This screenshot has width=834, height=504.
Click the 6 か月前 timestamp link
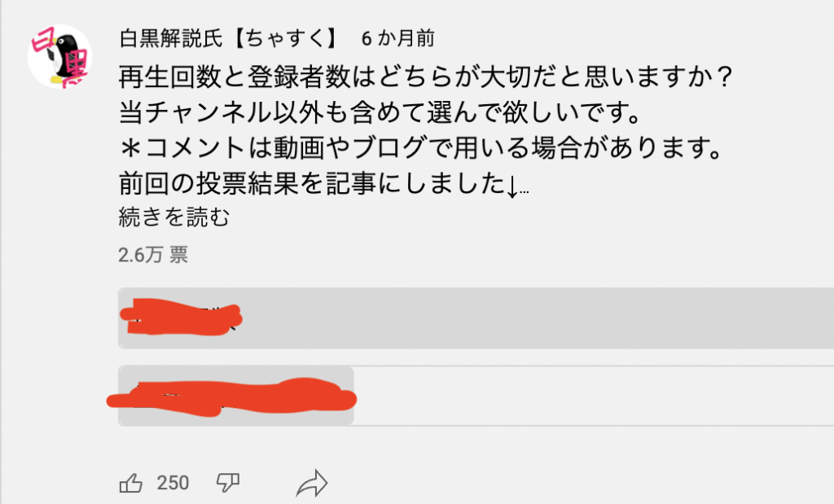click(x=397, y=38)
